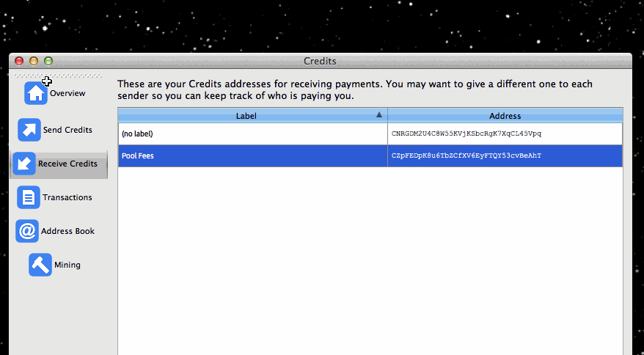Select the address starting with CZpFEDpK
Screen dimensions: 644x355
466,155
